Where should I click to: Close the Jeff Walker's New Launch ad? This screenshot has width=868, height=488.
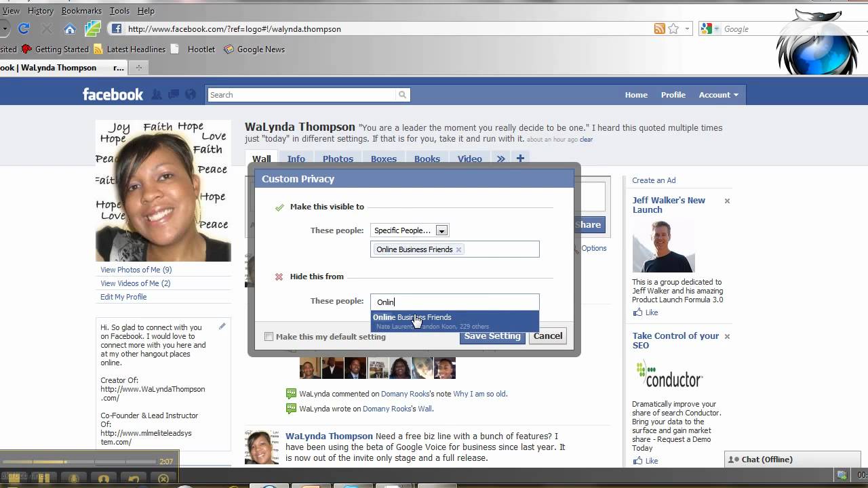tap(727, 201)
